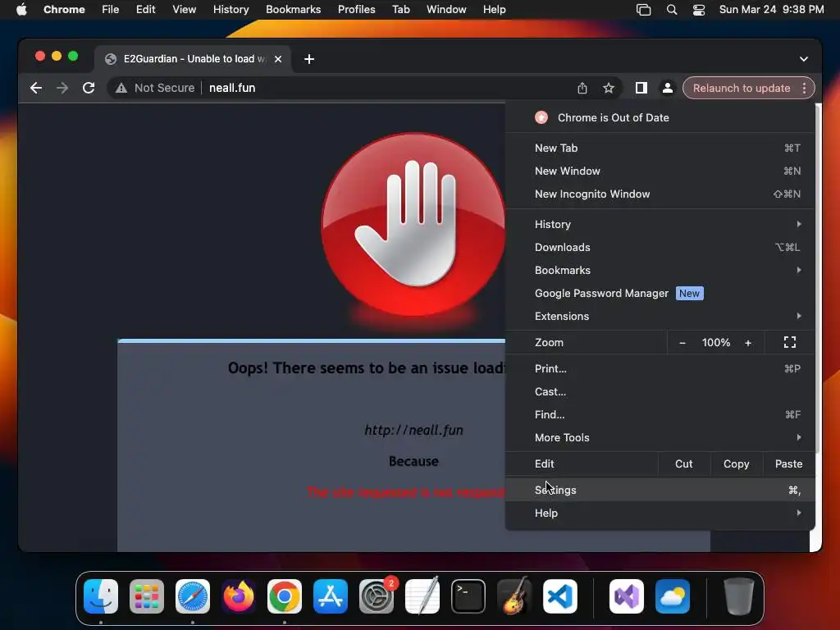Open the Apple menu
Image resolution: width=840 pixels, height=630 pixels.
[x=21, y=9]
